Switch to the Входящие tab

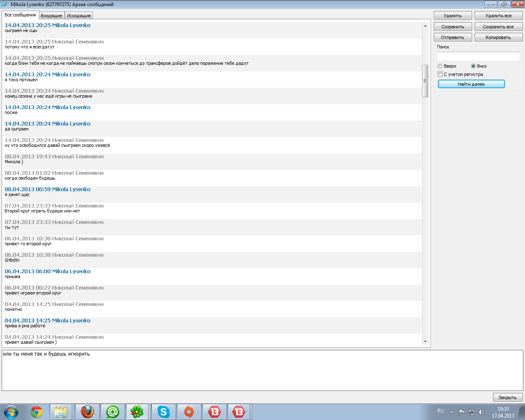coord(51,16)
